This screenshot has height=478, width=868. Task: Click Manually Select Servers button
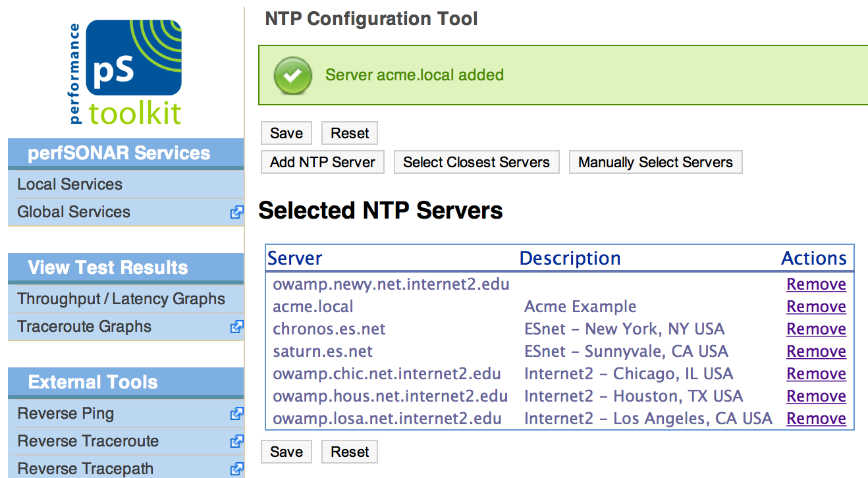pos(655,162)
